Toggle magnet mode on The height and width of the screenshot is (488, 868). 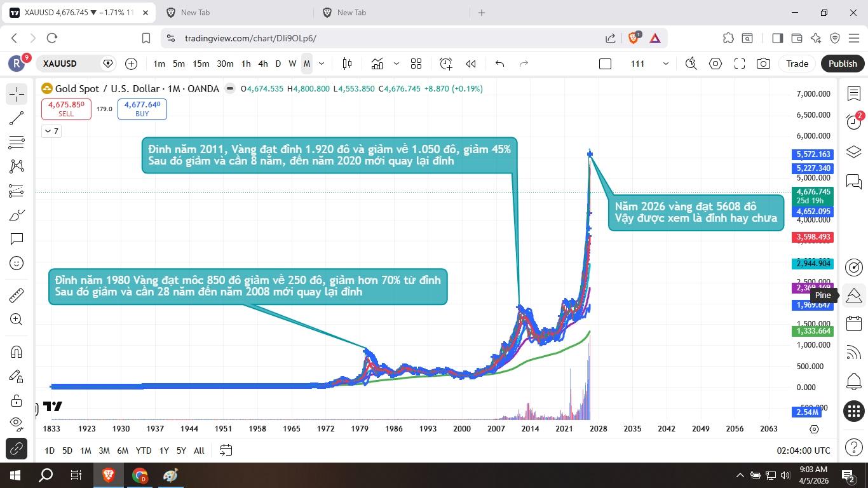pyautogui.click(x=17, y=352)
